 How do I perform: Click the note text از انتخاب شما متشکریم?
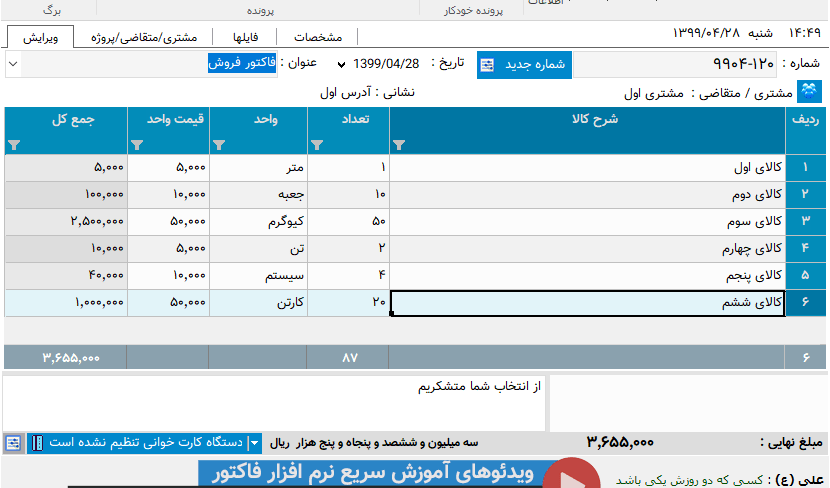pos(479,387)
